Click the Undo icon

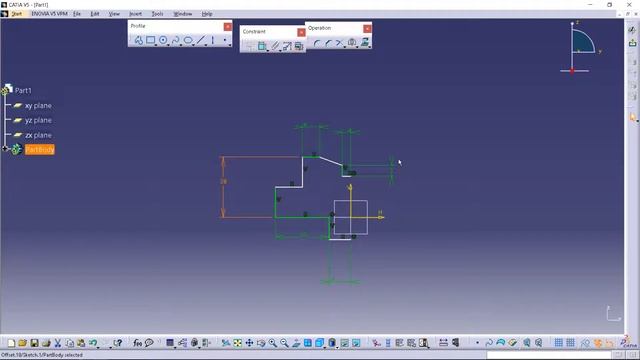coord(93,343)
